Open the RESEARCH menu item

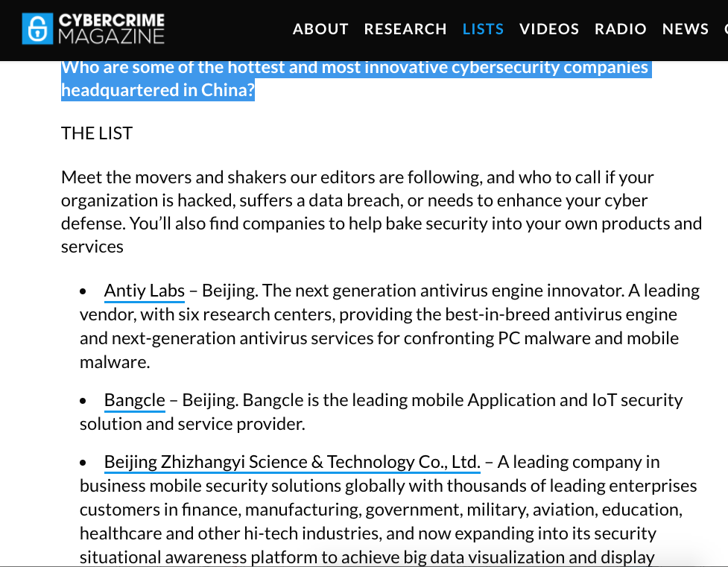(x=405, y=29)
